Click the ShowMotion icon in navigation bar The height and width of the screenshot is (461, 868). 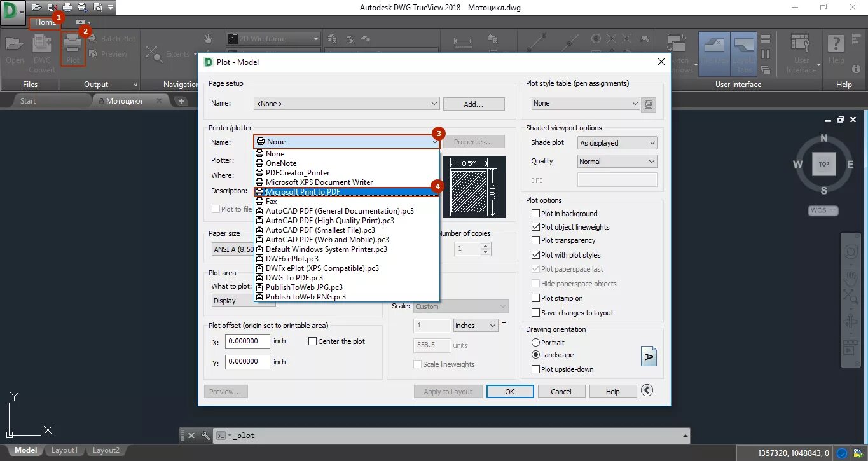[x=850, y=348]
